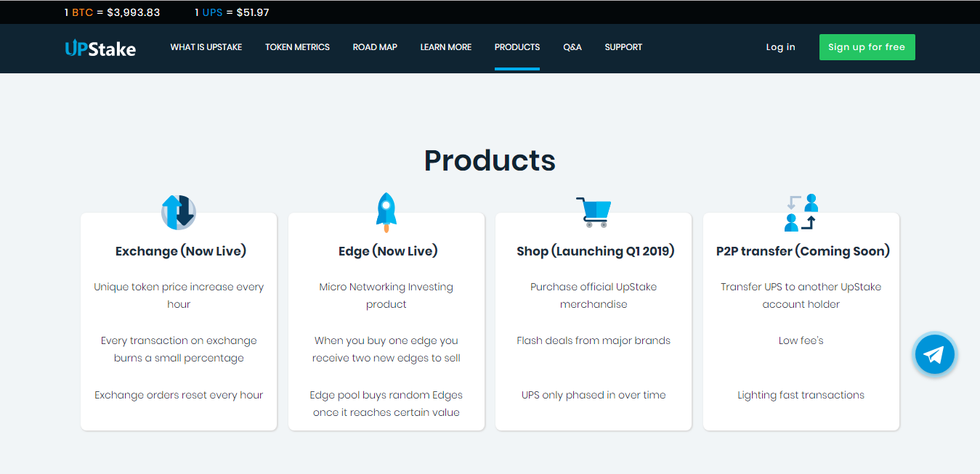
Task: Go to Token Metrics section
Action: tap(297, 47)
